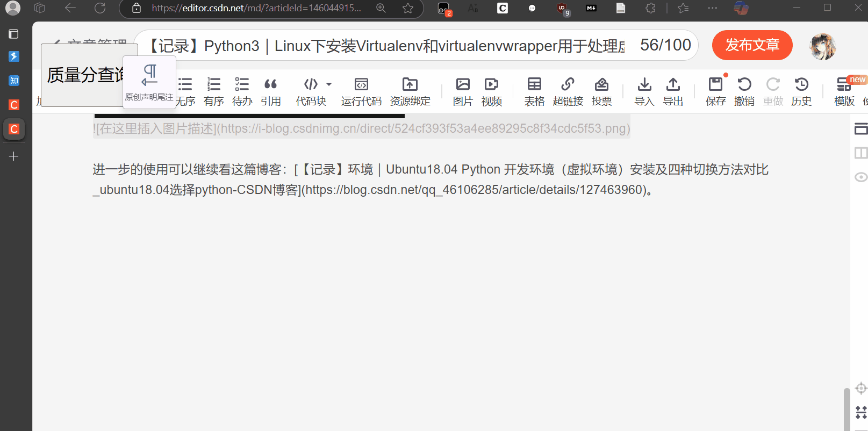The height and width of the screenshot is (431, 868).
Task: Click the 56/100 title character counter
Action: [x=665, y=45]
